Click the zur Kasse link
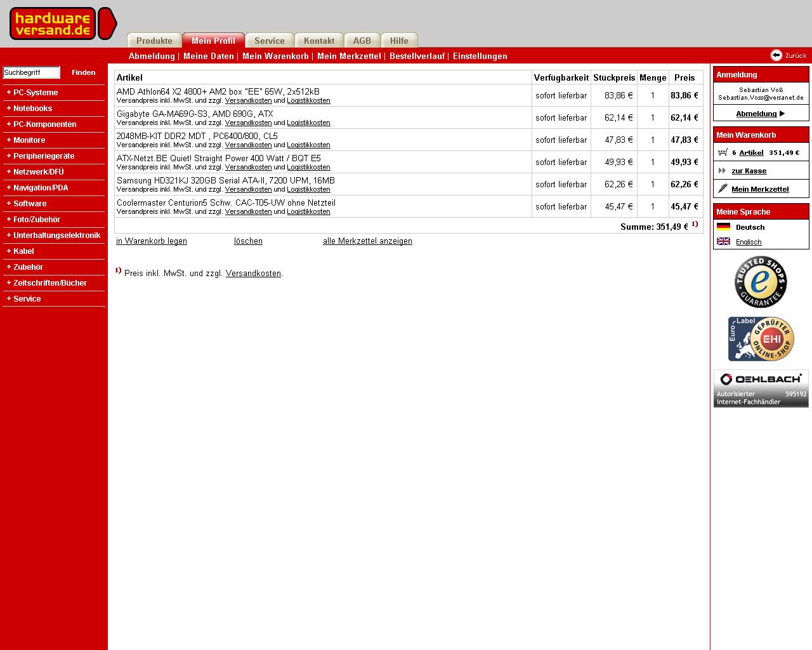Image resolution: width=812 pixels, height=650 pixels. click(x=749, y=171)
